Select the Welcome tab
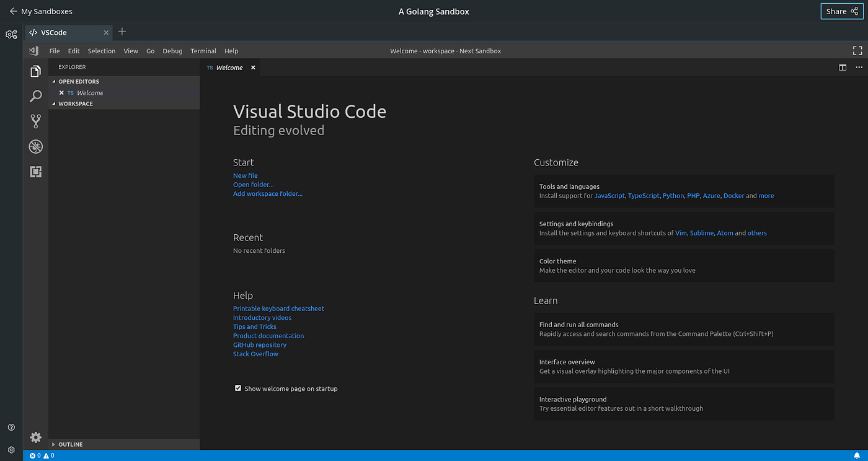Screen dimensions: 868x461 (x=228, y=67)
